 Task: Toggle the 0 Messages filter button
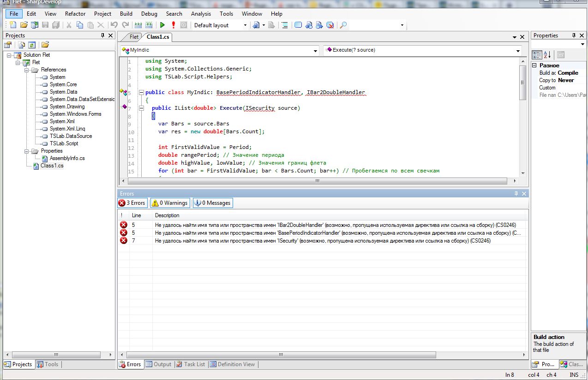click(212, 203)
